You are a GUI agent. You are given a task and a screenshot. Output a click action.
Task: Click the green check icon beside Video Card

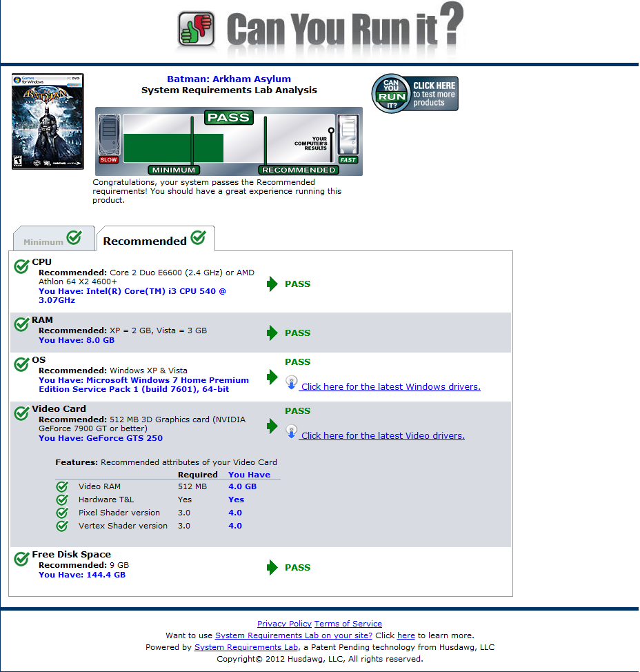(x=21, y=413)
